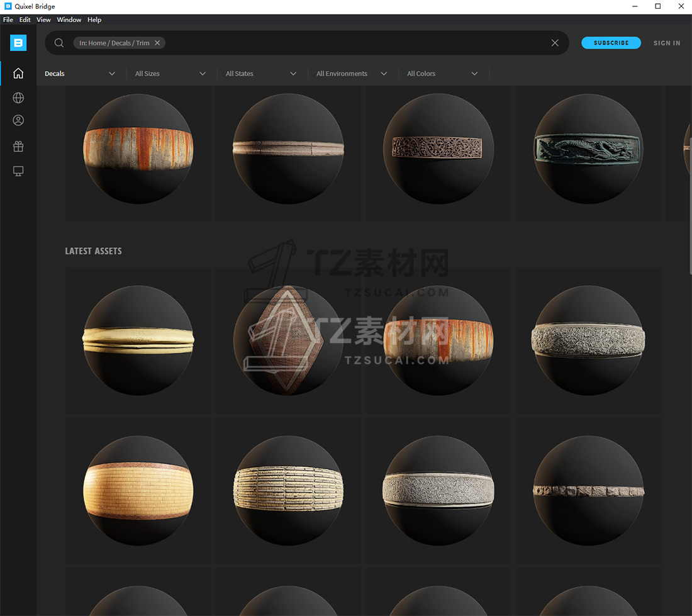Maximize the Quixel Bridge window
The image size is (692, 616).
tap(657, 6)
